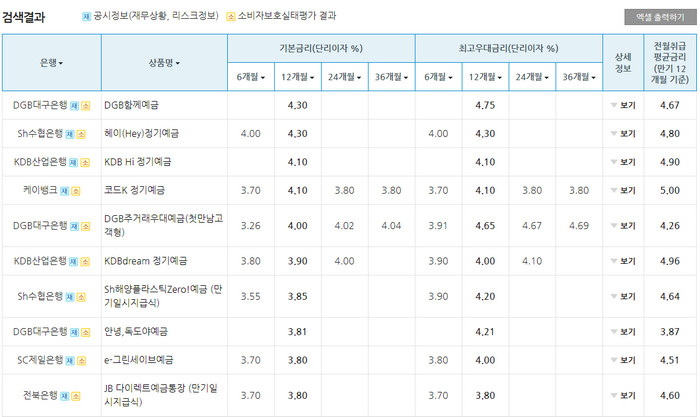
Task: Open blue 재 icon in 안녕,독도야예금 row
Action: (x=74, y=332)
